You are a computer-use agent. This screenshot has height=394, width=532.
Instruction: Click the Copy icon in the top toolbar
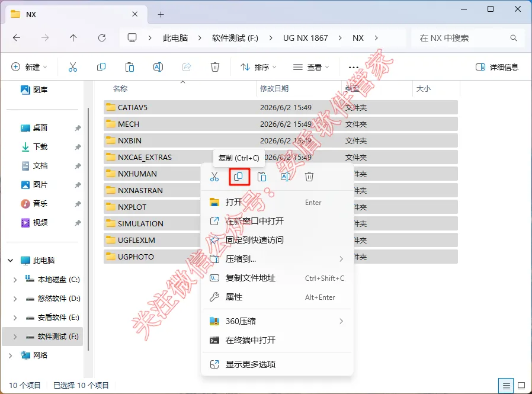(101, 67)
